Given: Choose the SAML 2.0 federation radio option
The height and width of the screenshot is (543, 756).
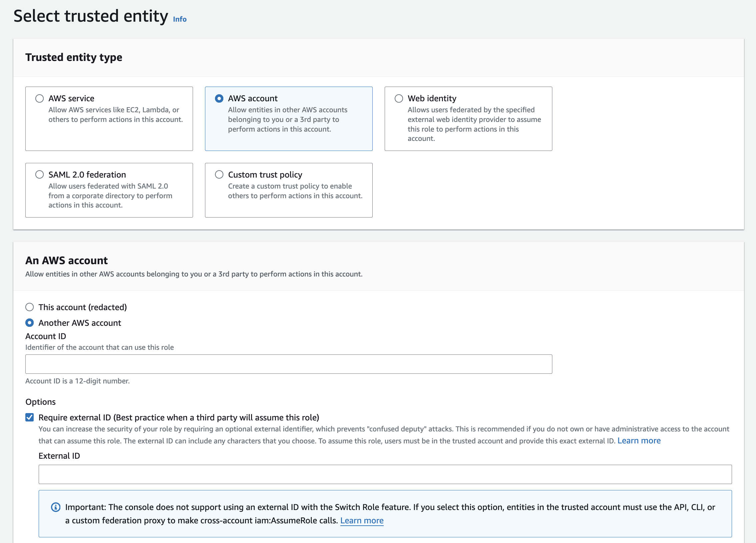Looking at the screenshot, I should [40, 175].
